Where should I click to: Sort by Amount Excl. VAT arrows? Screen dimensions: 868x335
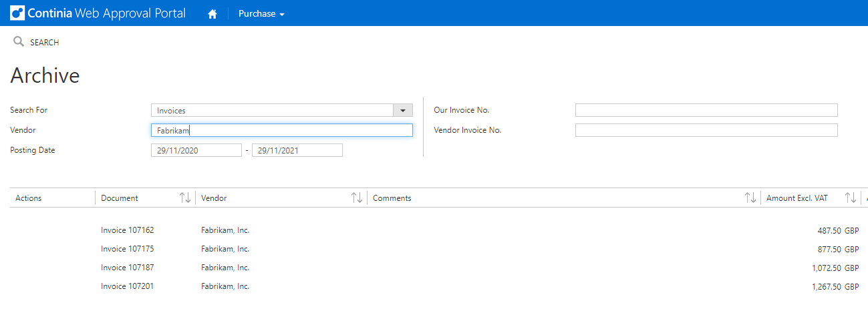point(851,198)
